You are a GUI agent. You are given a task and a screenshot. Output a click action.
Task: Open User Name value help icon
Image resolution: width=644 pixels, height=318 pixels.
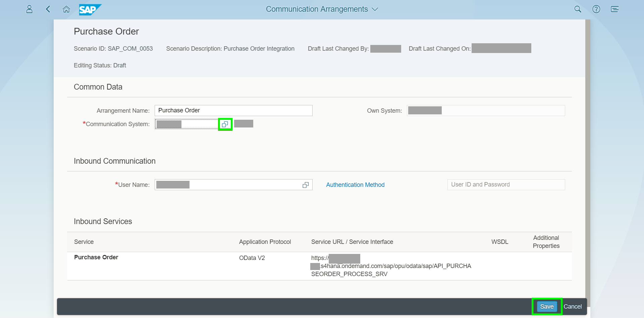pos(306,185)
